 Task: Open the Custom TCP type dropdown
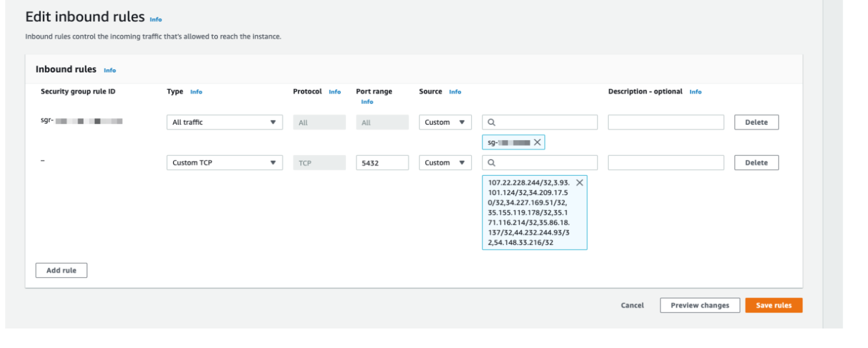pyautogui.click(x=224, y=162)
